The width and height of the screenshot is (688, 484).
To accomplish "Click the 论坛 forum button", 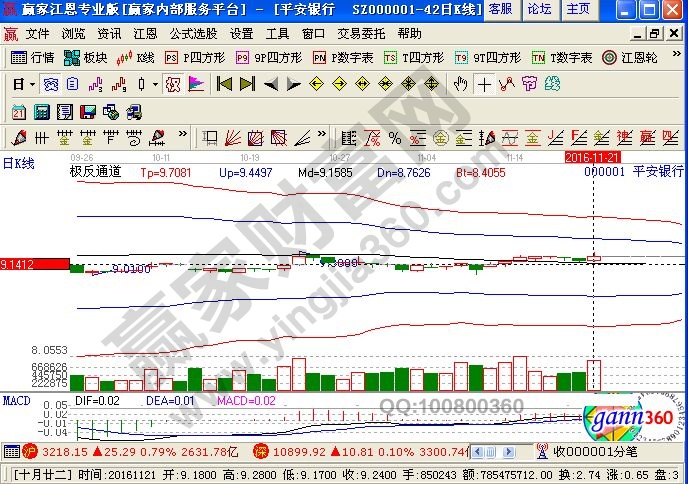I will (x=539, y=9).
